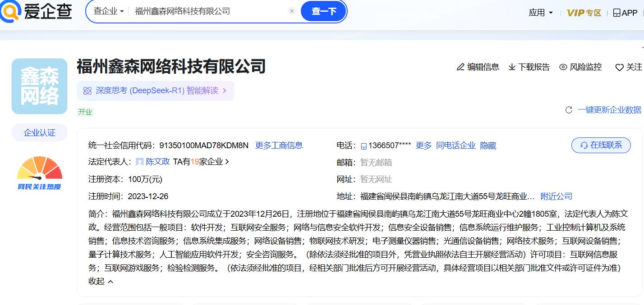Show 更多 phone numbers
The image size is (644, 305).
(423, 145)
